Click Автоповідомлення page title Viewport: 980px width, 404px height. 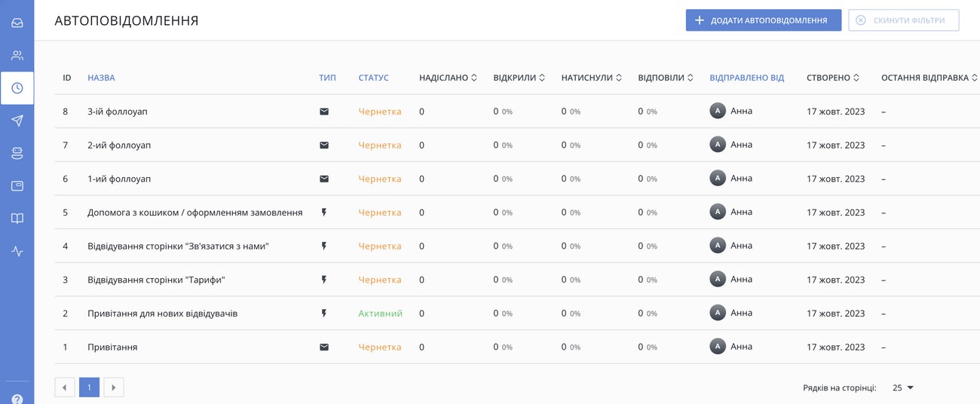[127, 20]
